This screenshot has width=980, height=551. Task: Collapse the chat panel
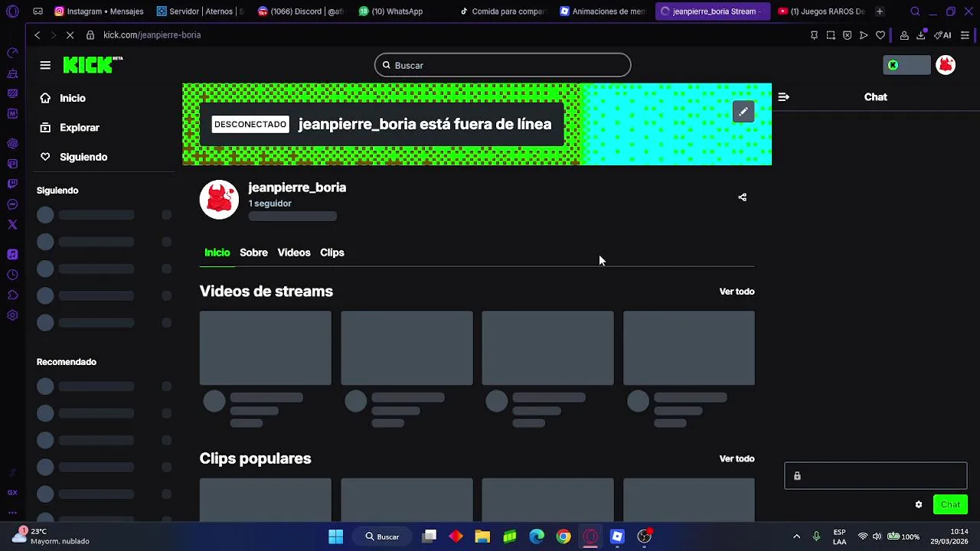tap(783, 97)
